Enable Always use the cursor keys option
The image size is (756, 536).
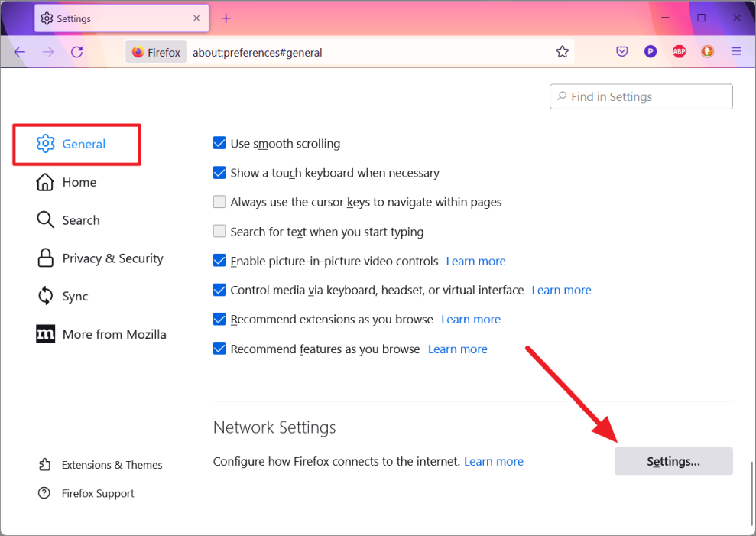click(219, 202)
